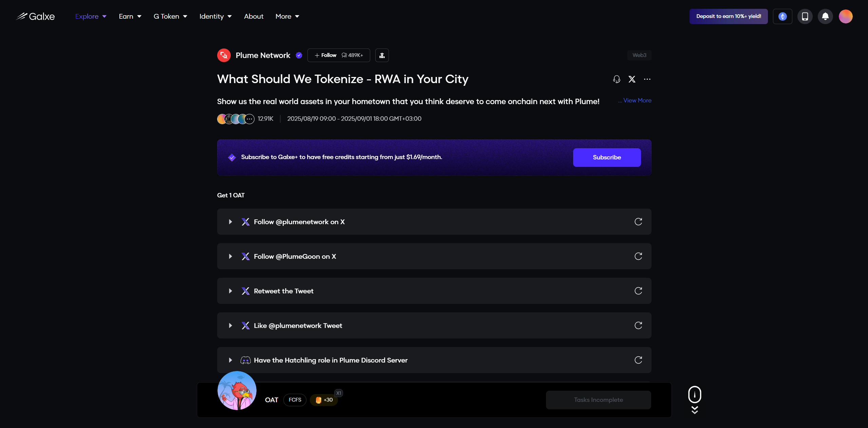The width and height of the screenshot is (868, 428).
Task: Go to the About page
Action: coord(253,16)
